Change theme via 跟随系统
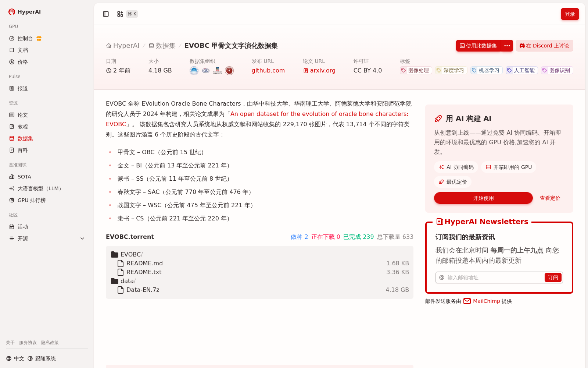The width and height of the screenshot is (588, 368). click(x=42, y=358)
